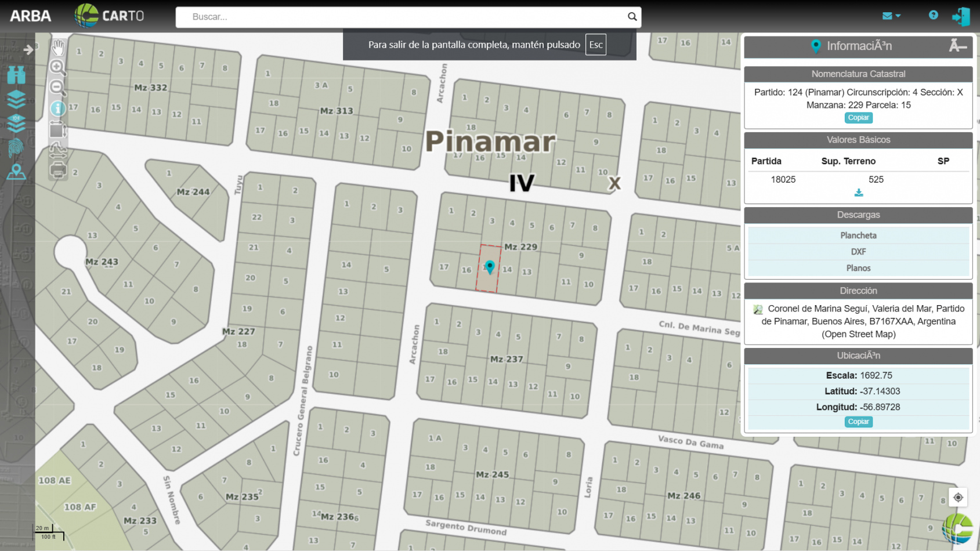Screen dimensions: 980x551
Task: Click the Mz 227 block label
Action: (x=238, y=332)
